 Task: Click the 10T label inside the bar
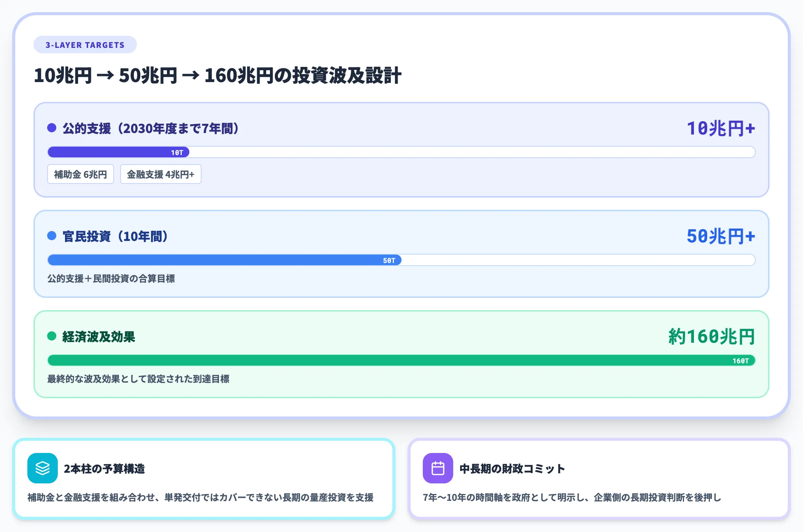(x=177, y=152)
